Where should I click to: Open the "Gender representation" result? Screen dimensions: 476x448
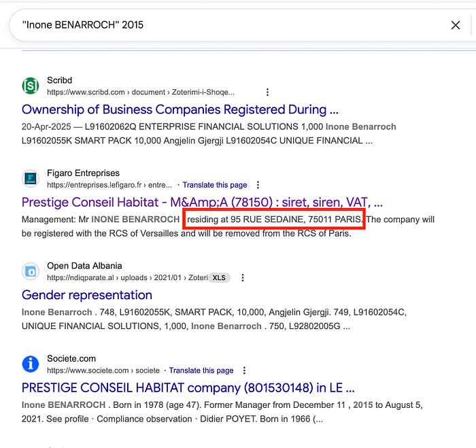pyautogui.click(x=87, y=295)
